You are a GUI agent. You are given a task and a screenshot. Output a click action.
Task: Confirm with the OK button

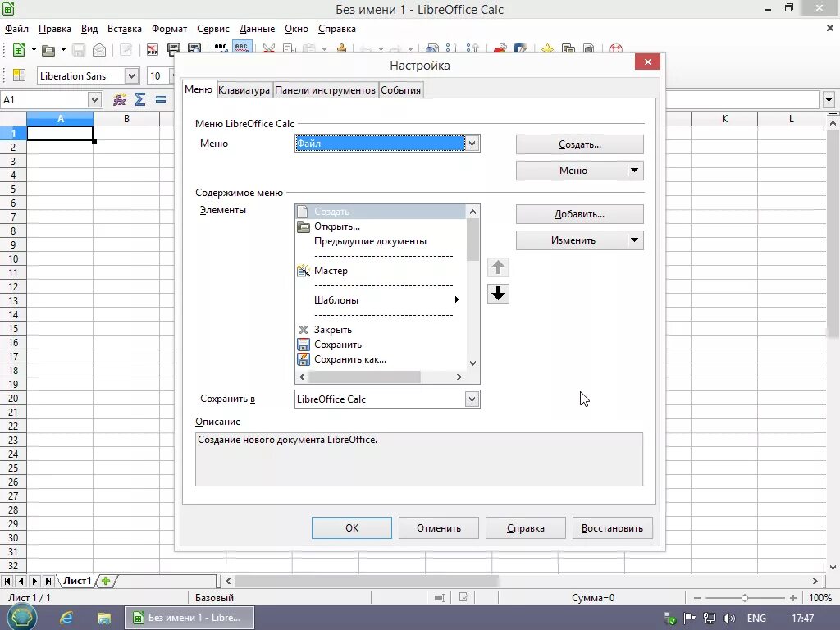coord(352,527)
